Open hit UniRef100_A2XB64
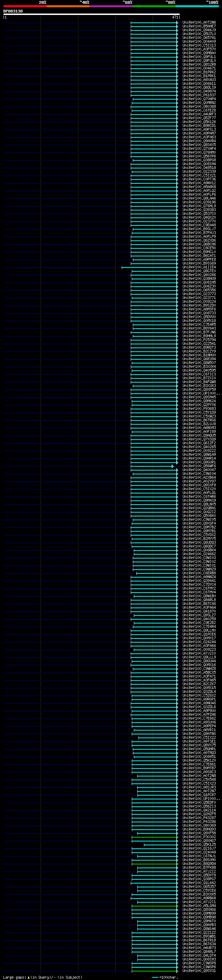This screenshot has height=980, width=222. 199,477
